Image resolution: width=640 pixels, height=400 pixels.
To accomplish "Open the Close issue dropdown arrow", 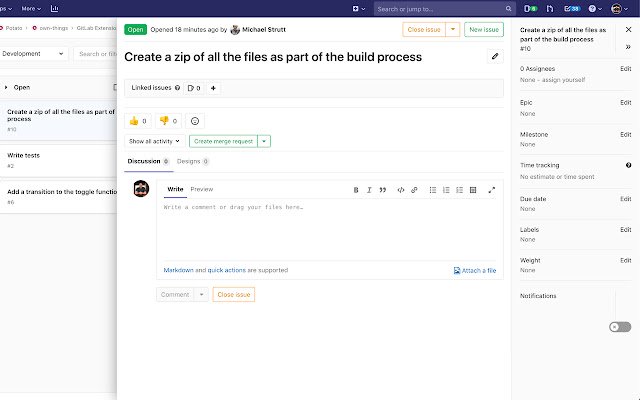I will click(x=453, y=29).
